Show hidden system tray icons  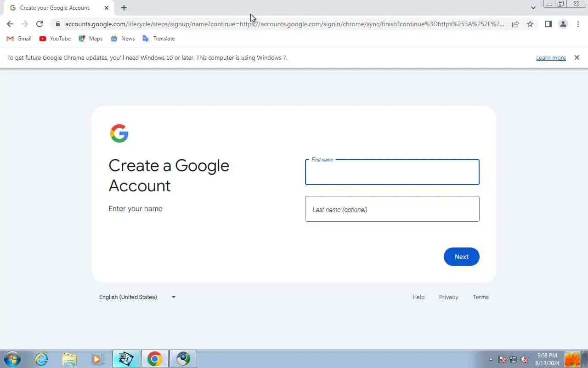click(491, 359)
